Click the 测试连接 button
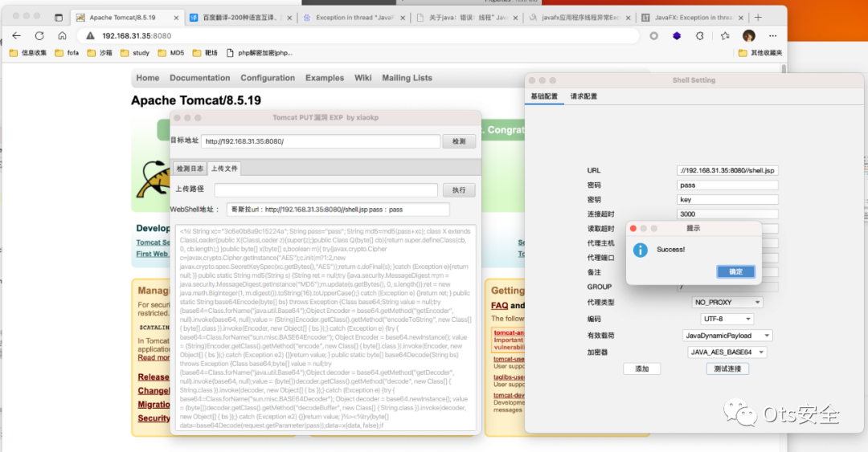Viewport: 868px width, 452px height. point(727,369)
